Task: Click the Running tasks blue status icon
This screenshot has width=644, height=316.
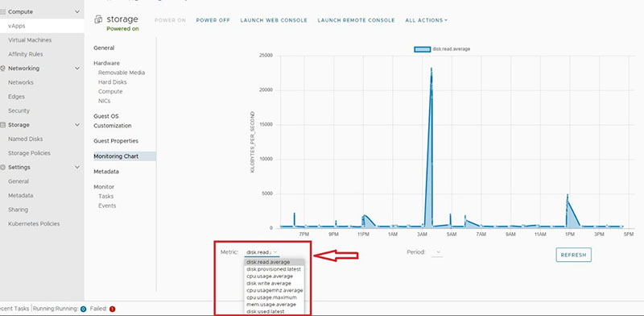Action: (x=83, y=309)
